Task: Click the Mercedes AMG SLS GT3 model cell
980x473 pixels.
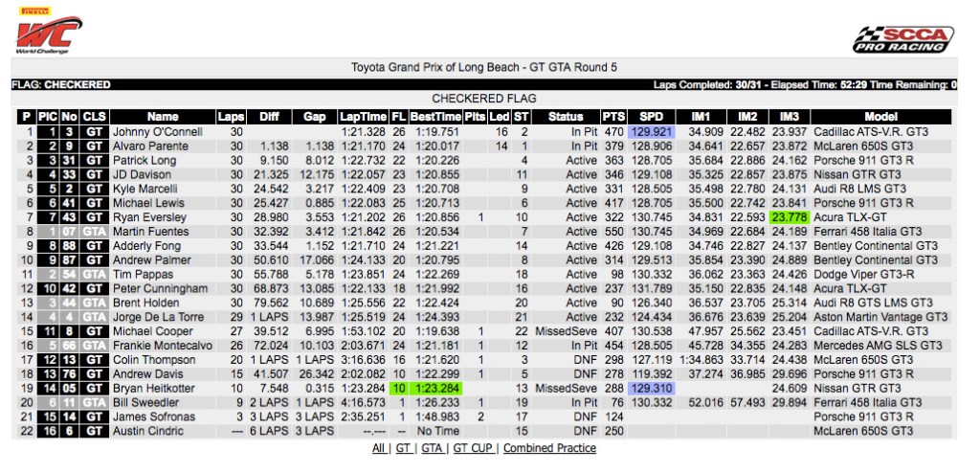Action: tap(878, 346)
